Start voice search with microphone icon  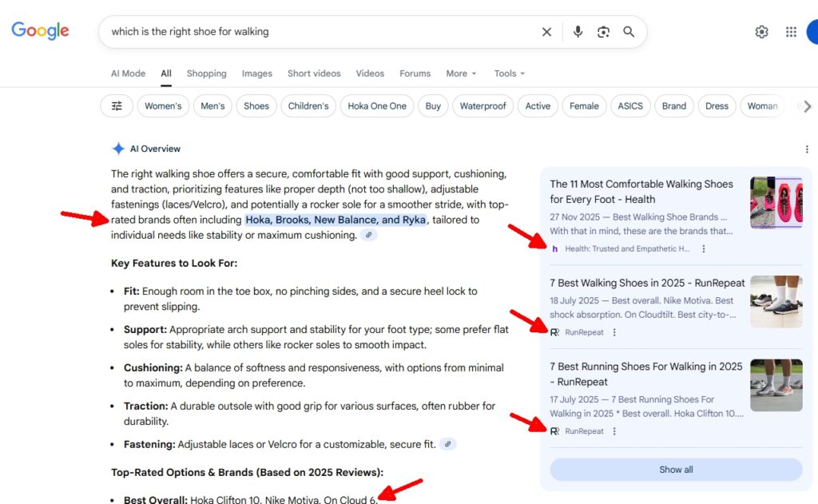pos(578,32)
